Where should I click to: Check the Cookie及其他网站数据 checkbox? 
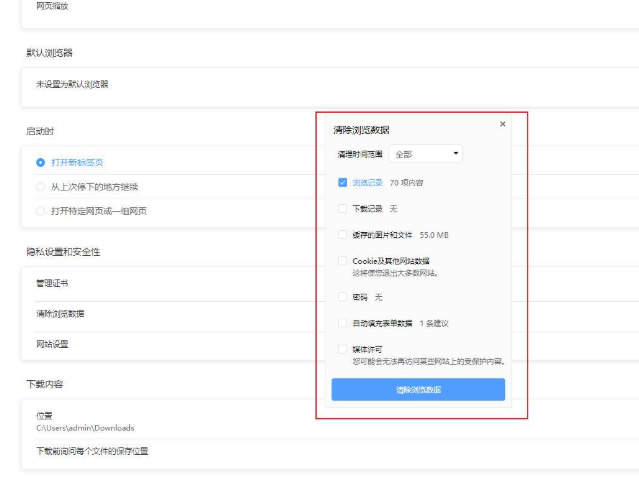(x=342, y=261)
